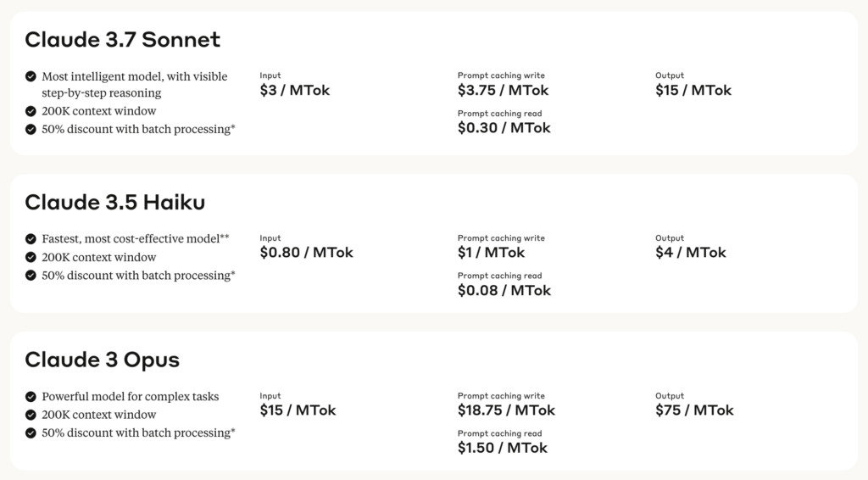Click checkmark beside Claude 3.5 Haiku's batch processing discount
The width and height of the screenshot is (868, 480).
(x=31, y=276)
